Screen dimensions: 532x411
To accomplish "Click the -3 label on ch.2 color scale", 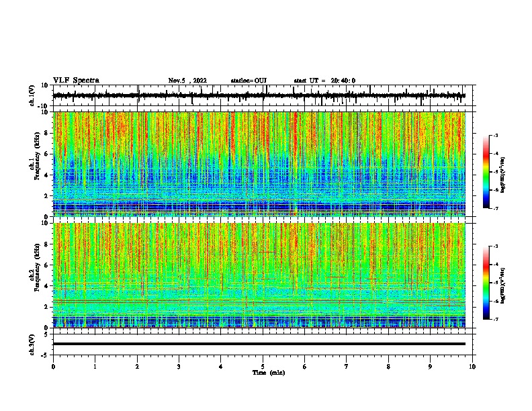I will pos(496,246).
